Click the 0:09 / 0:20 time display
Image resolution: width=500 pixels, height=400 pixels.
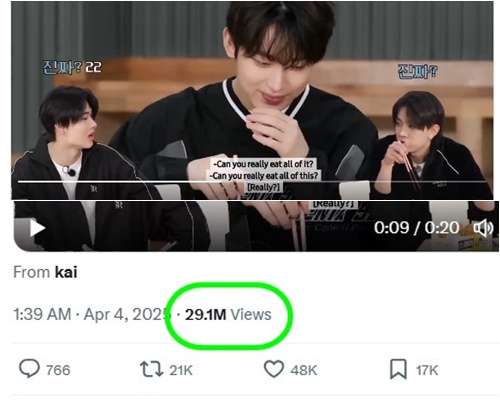coord(416,228)
